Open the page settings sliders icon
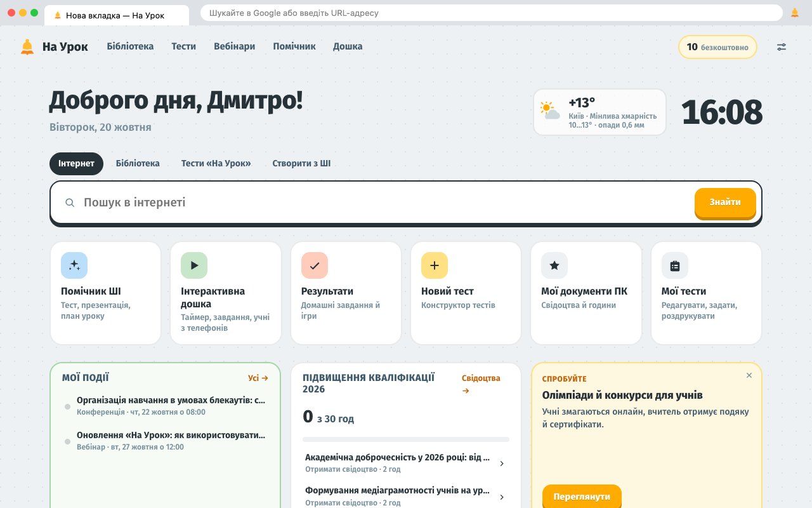 coord(782,47)
